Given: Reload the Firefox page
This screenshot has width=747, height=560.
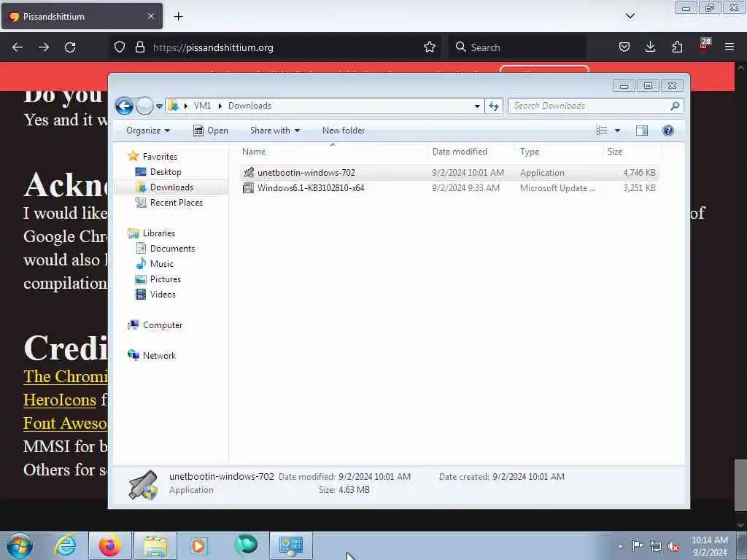Looking at the screenshot, I should point(70,47).
